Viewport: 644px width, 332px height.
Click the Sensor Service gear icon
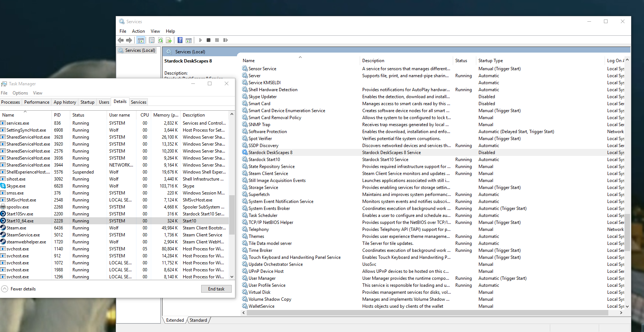(x=245, y=68)
